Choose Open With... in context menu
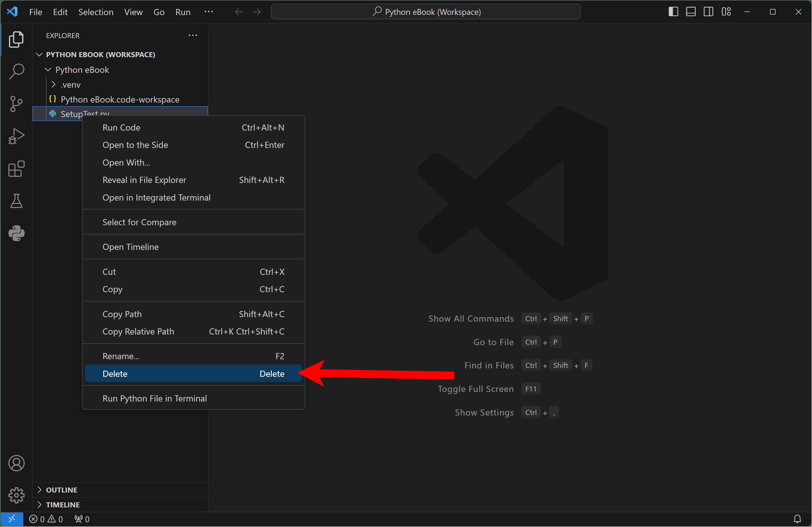812x527 pixels. (193, 162)
